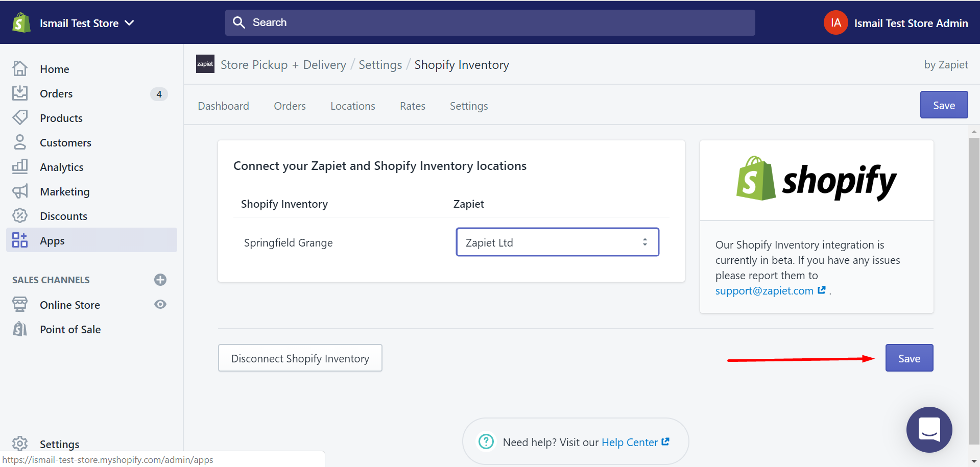Viewport: 980px width, 467px height.
Task: Click the bottom Save button
Action: [909, 358]
